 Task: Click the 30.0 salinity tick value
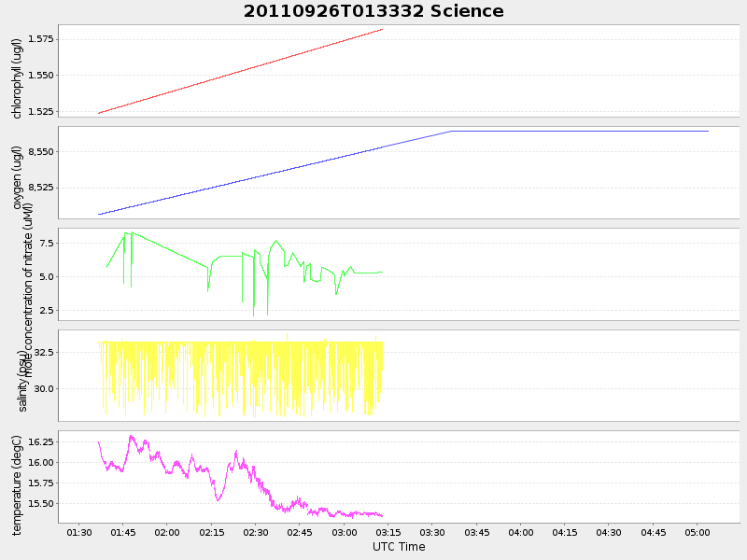tap(44, 388)
